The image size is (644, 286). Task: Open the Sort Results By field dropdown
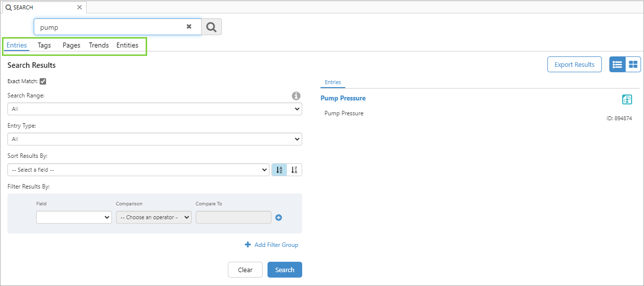click(x=138, y=170)
